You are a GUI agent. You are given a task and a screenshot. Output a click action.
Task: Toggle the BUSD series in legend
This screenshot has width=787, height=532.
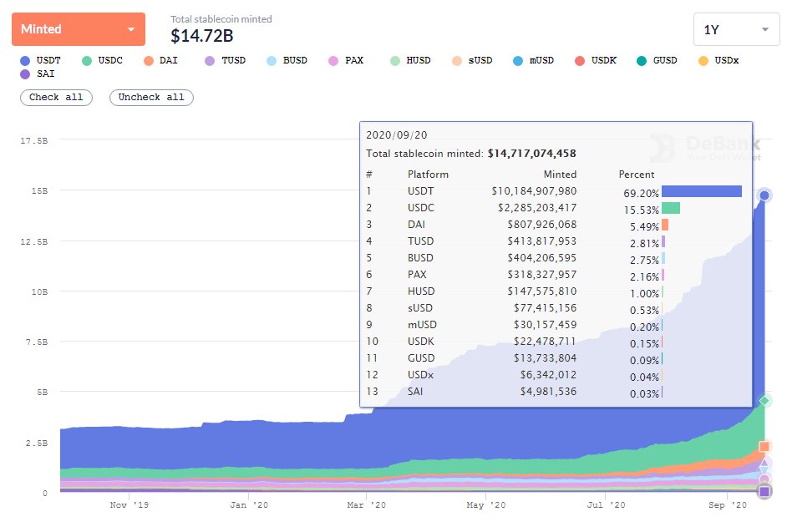click(287, 60)
